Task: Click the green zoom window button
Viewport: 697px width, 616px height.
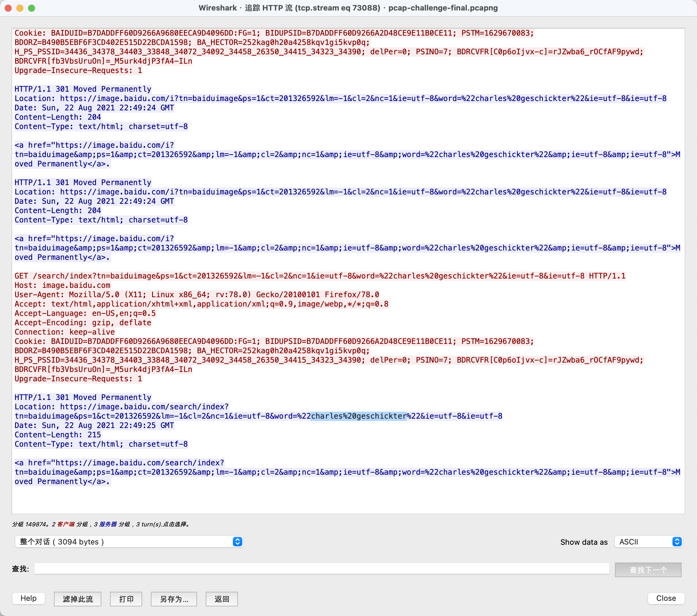Action: click(31, 8)
